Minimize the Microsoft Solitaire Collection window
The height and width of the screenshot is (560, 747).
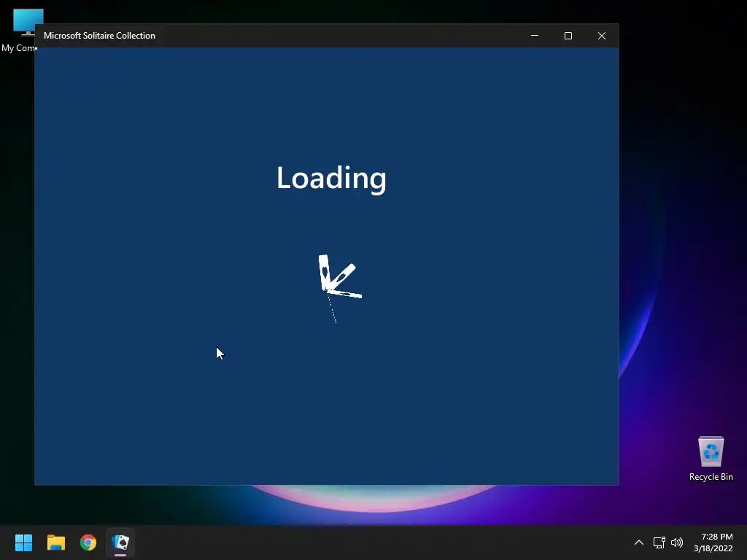(535, 36)
